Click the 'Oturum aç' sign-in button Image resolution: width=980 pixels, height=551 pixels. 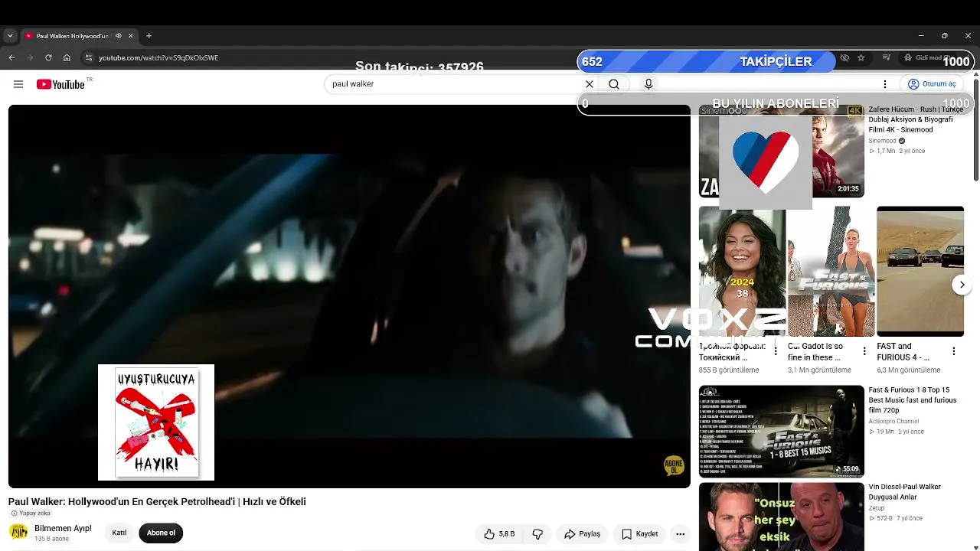pos(932,84)
